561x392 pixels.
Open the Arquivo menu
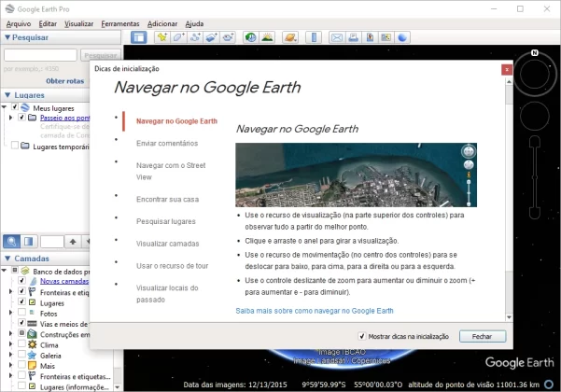pyautogui.click(x=19, y=23)
